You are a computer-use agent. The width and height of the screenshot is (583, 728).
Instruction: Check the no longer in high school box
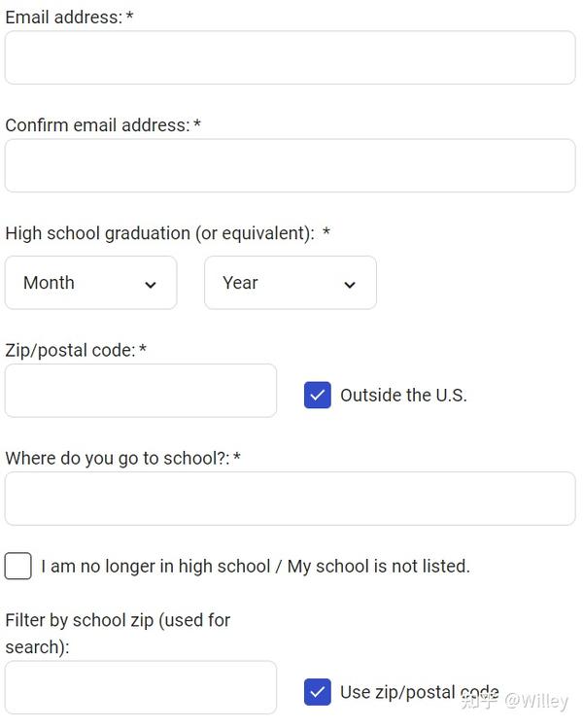pyautogui.click(x=18, y=566)
